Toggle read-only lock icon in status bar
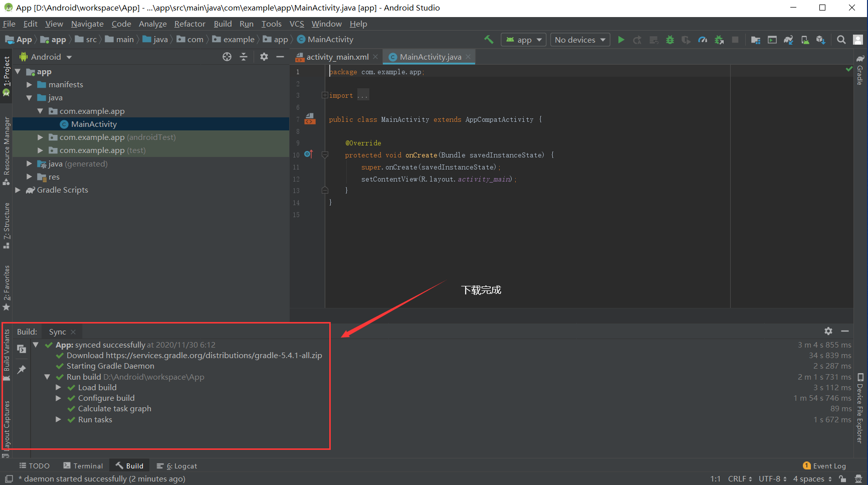Image resolution: width=868 pixels, height=485 pixels. pos(843,479)
